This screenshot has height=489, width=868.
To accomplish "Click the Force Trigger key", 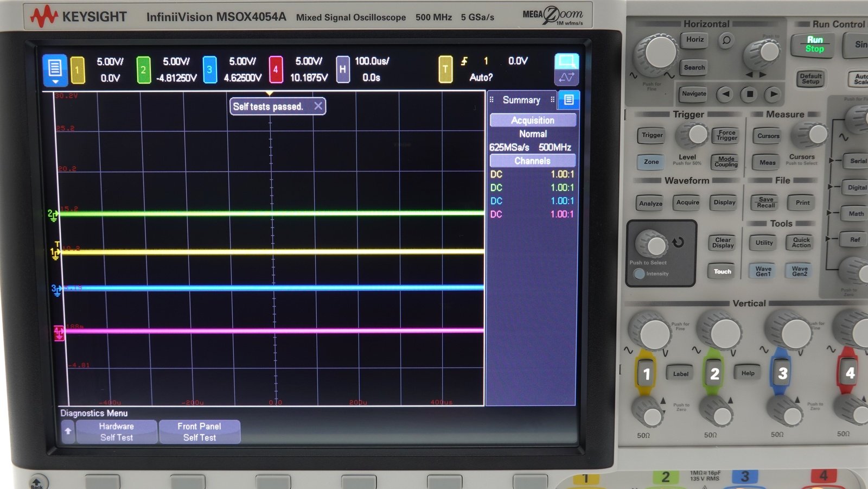I will (726, 135).
